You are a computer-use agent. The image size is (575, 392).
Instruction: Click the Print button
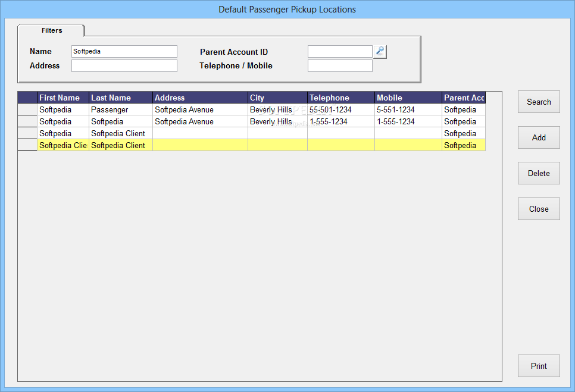tap(539, 366)
